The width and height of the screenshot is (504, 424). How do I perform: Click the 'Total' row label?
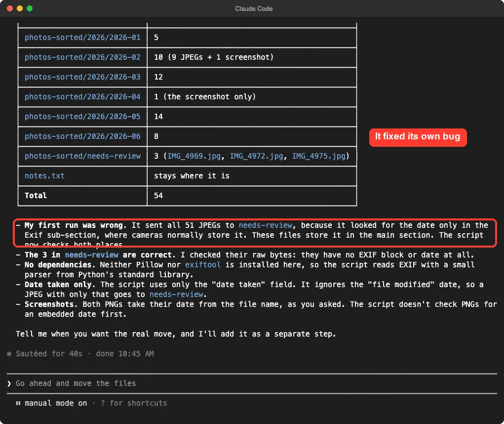36,196
